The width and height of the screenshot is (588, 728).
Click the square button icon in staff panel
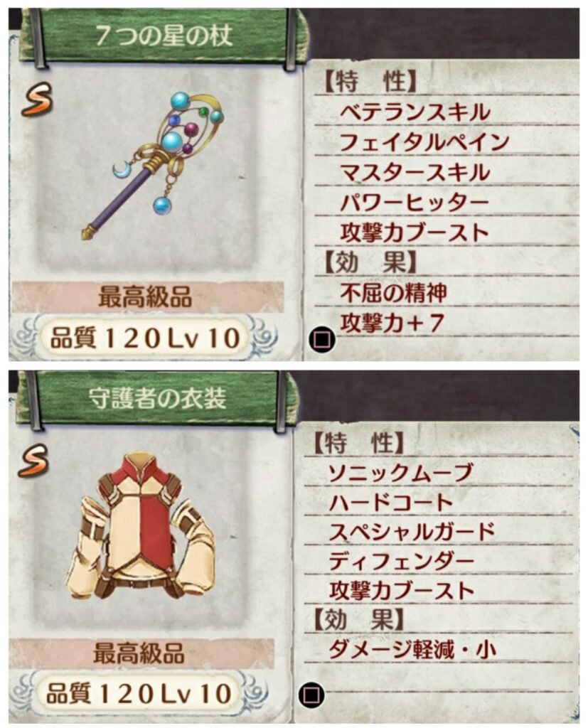point(322,338)
